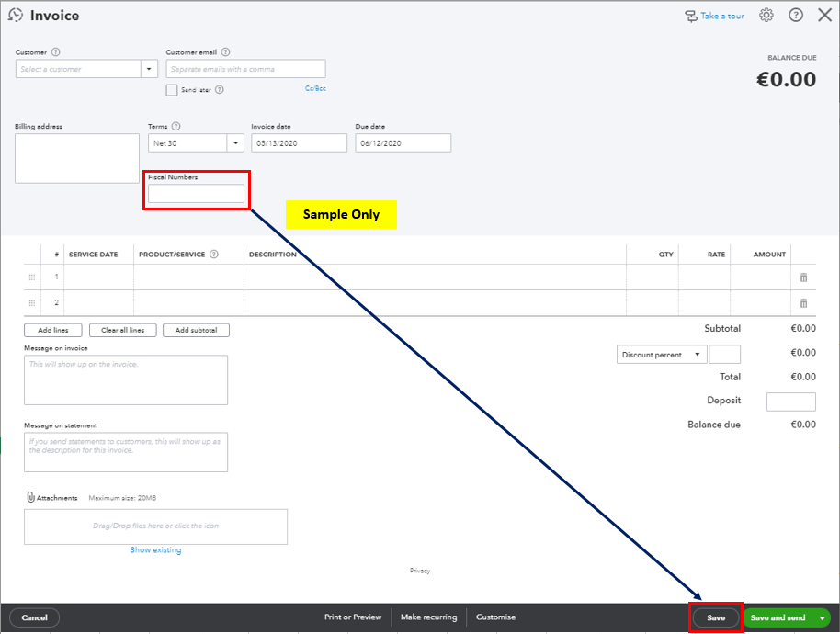Tick the Send later checkbox
Screen dimensions: 840x634
click(172, 90)
